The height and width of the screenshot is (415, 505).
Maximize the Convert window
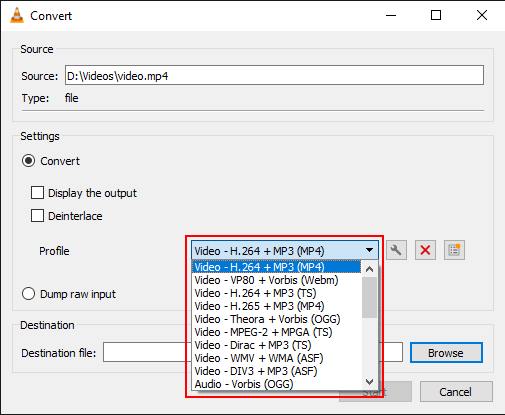[x=436, y=15]
